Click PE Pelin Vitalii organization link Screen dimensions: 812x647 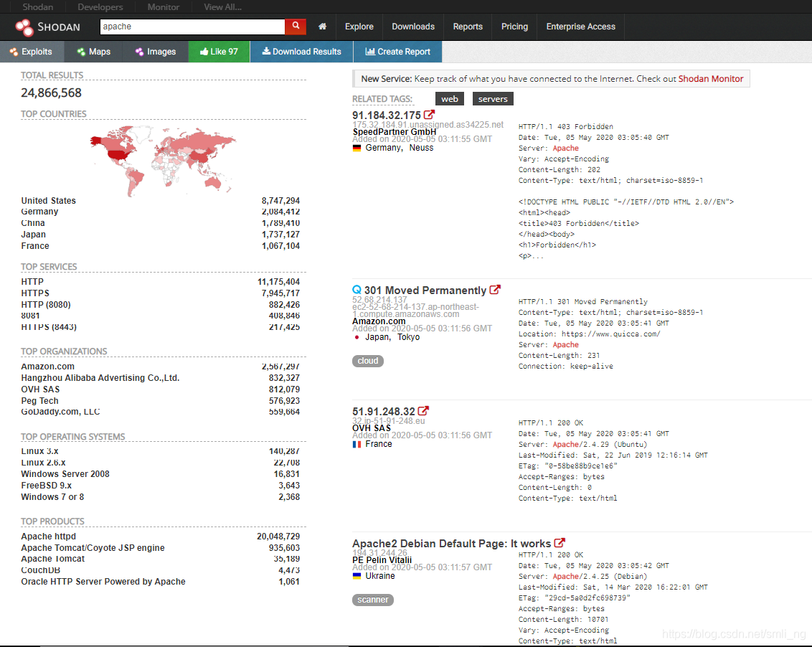pyautogui.click(x=382, y=560)
